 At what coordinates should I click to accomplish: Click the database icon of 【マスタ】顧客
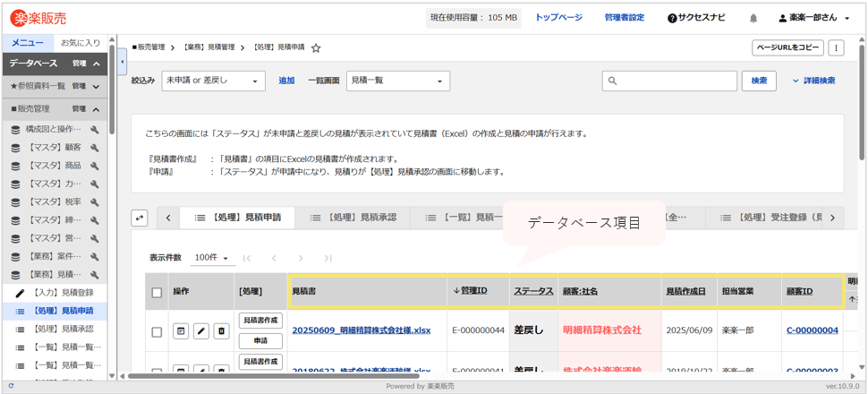[x=15, y=148]
